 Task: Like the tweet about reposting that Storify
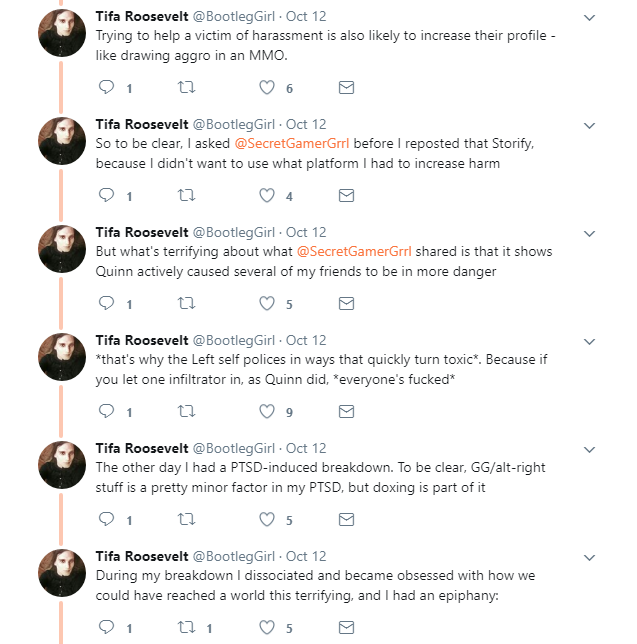[267, 196]
